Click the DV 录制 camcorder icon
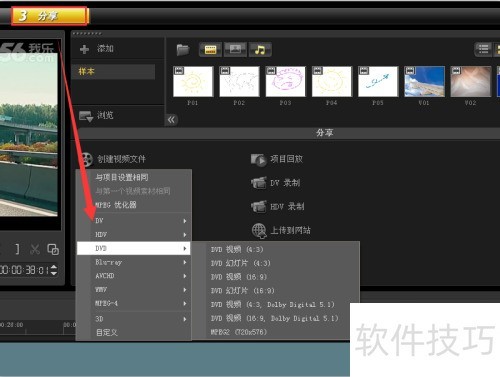 pyautogui.click(x=258, y=183)
